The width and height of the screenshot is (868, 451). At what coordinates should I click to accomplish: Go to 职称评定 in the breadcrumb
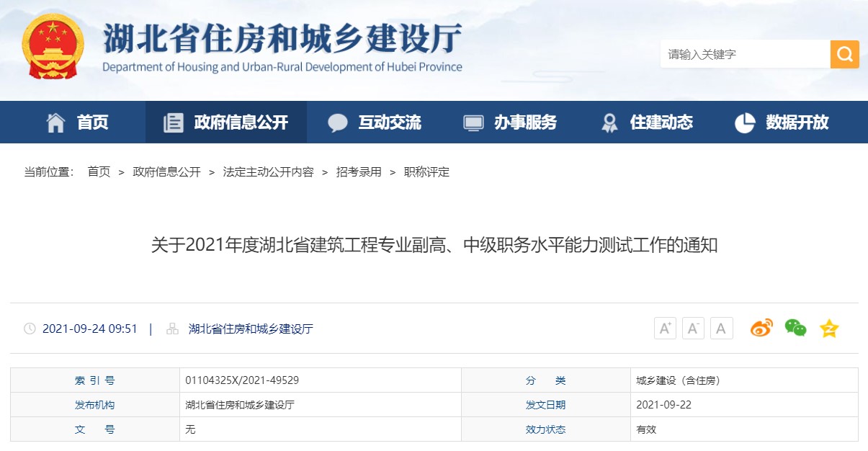(x=426, y=172)
